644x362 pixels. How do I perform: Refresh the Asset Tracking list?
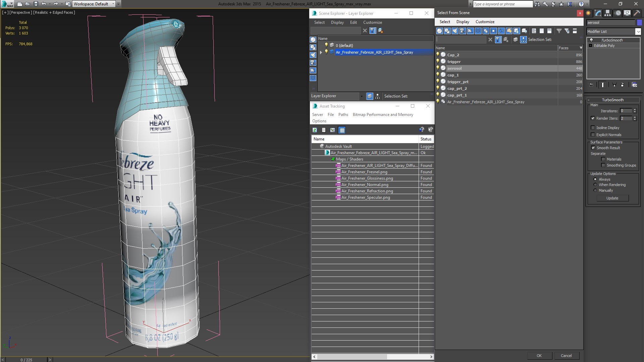[x=315, y=130]
